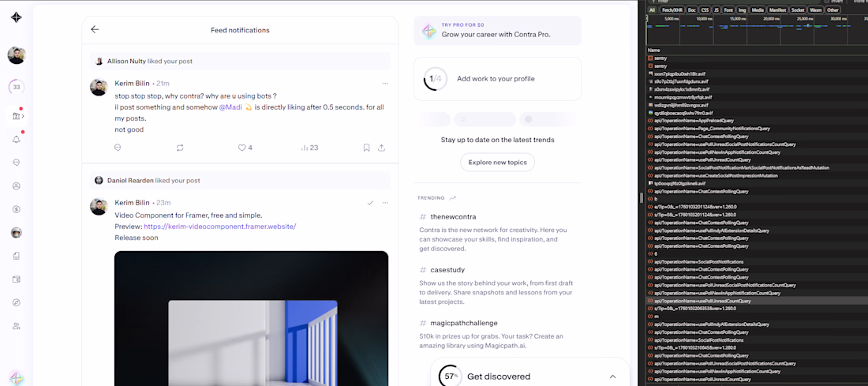Image resolution: width=868 pixels, height=386 pixels.
Task: Open more options on the bots post
Action: [385, 83]
